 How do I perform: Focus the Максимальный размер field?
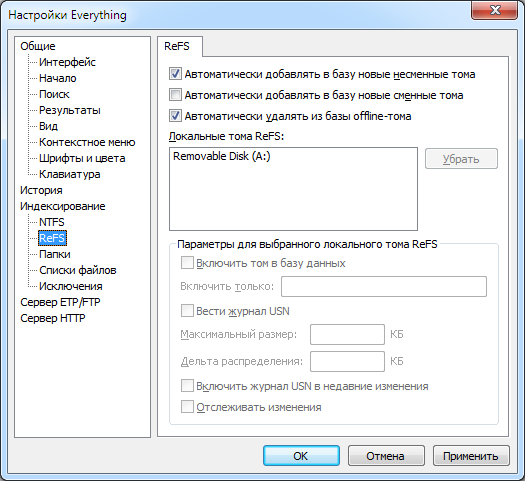click(x=347, y=334)
